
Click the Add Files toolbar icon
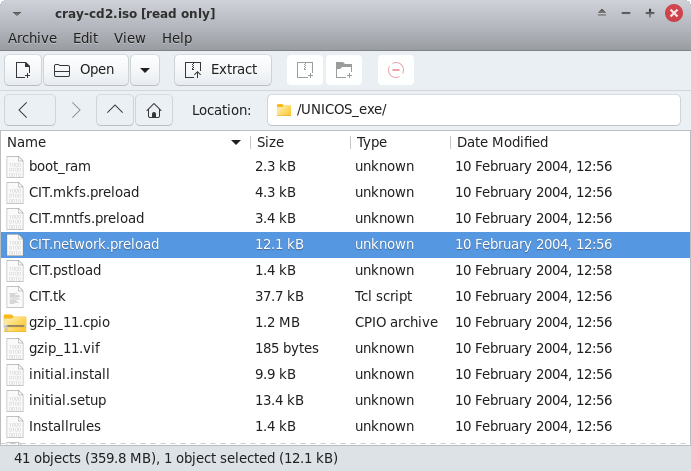click(307, 70)
